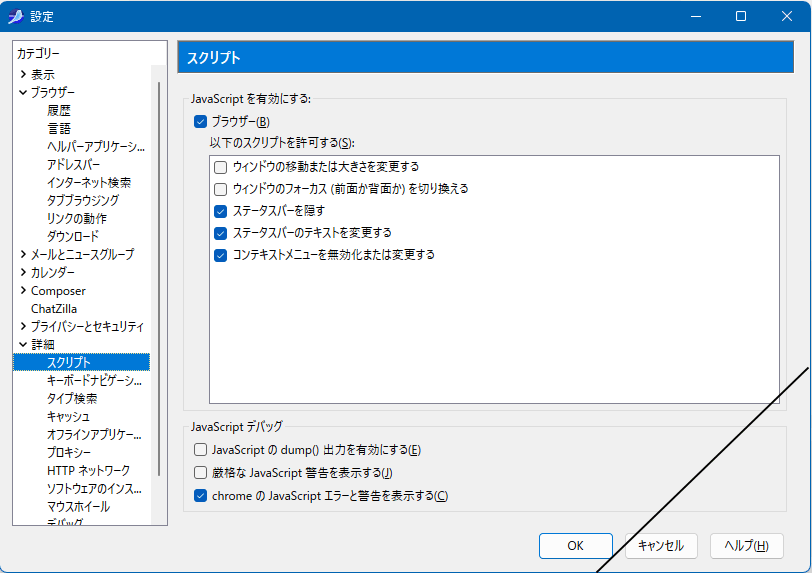Collapse the ブラウザー category tree
The width and height of the screenshot is (812, 573).
(23, 92)
